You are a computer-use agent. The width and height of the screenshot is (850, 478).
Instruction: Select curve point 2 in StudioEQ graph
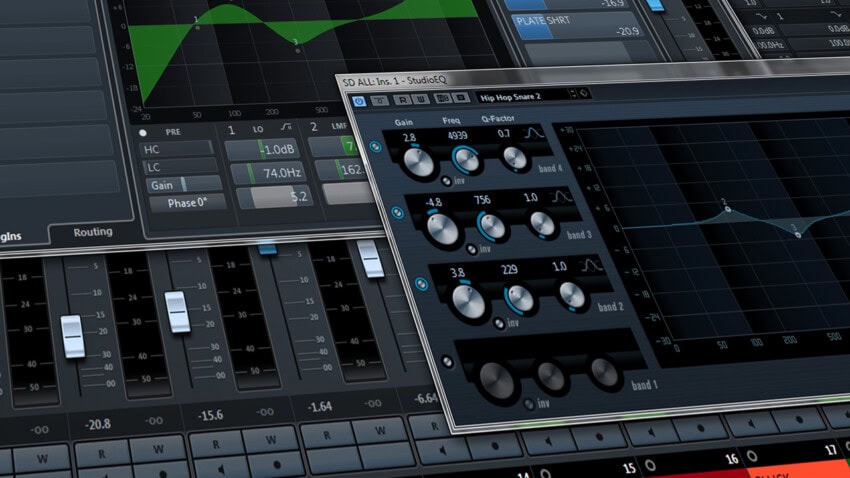click(x=727, y=209)
